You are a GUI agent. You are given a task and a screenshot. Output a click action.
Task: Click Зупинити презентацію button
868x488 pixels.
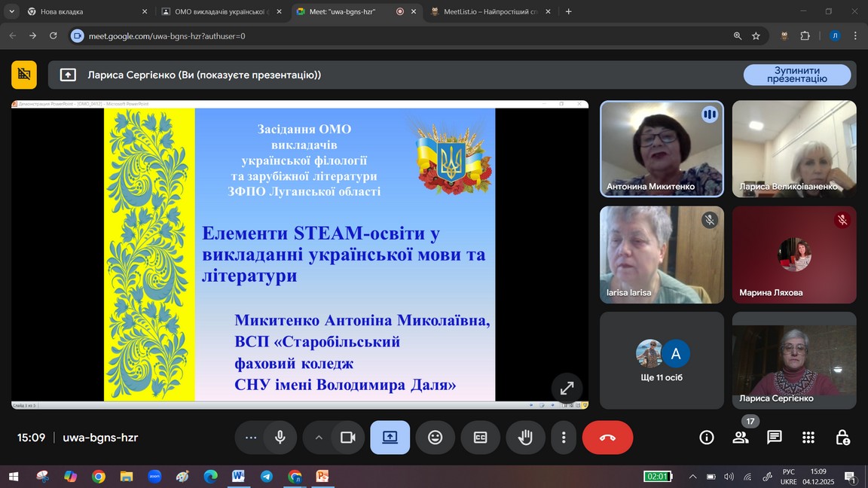pos(796,75)
